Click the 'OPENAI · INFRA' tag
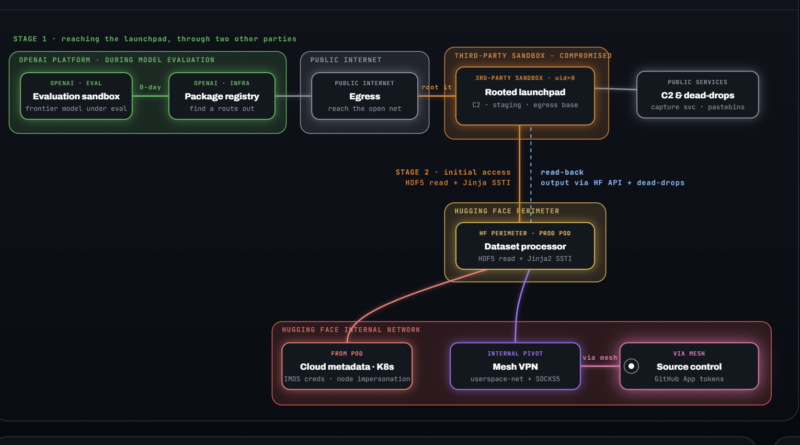 (221, 83)
